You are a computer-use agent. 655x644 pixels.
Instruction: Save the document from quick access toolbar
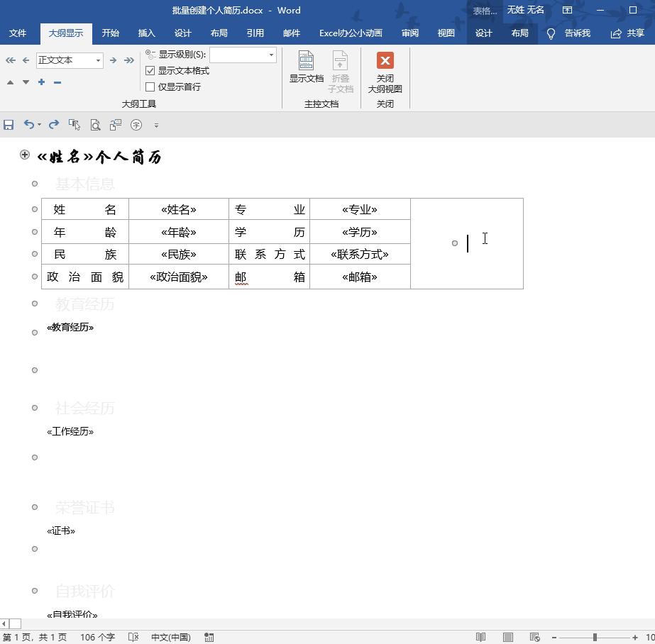9,124
